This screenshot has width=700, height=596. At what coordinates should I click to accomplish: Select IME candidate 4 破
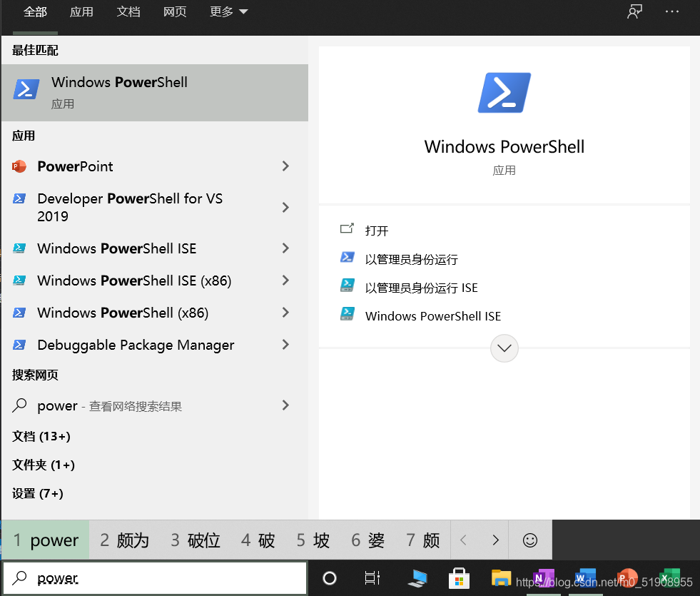pyautogui.click(x=258, y=540)
